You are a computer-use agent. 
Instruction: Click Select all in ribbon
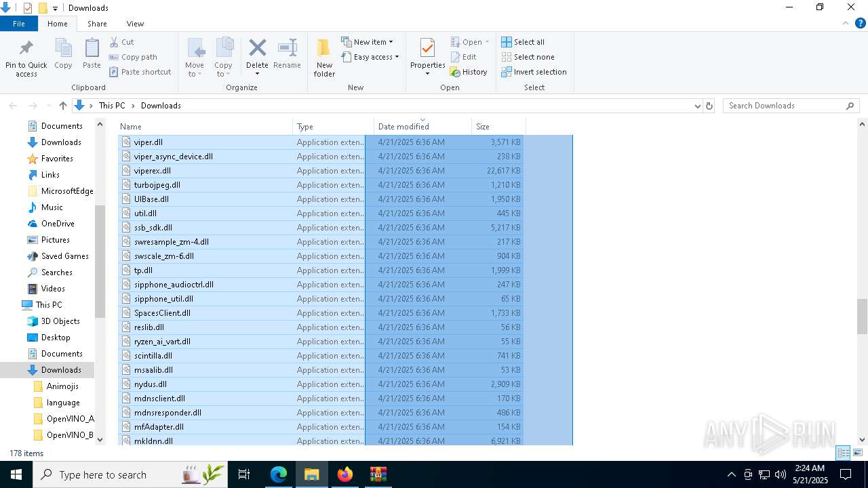coord(523,42)
